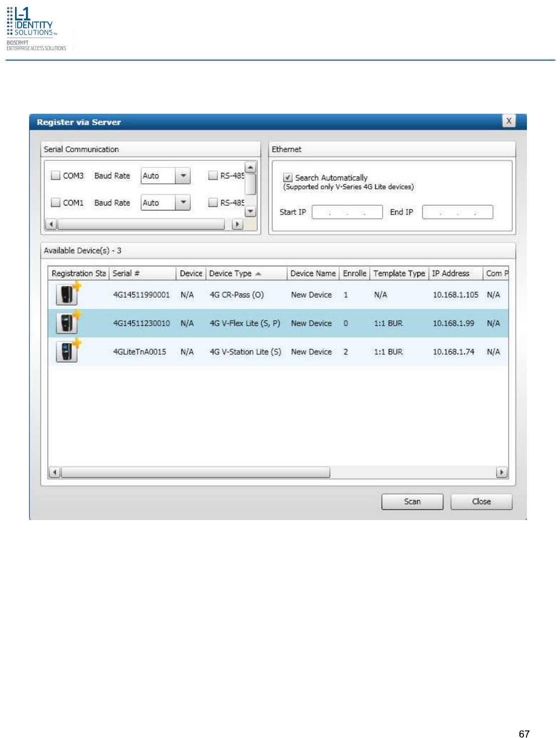Screen dimensions: 560x738
Task: Click Serial # column header
Action: [x=142, y=274]
